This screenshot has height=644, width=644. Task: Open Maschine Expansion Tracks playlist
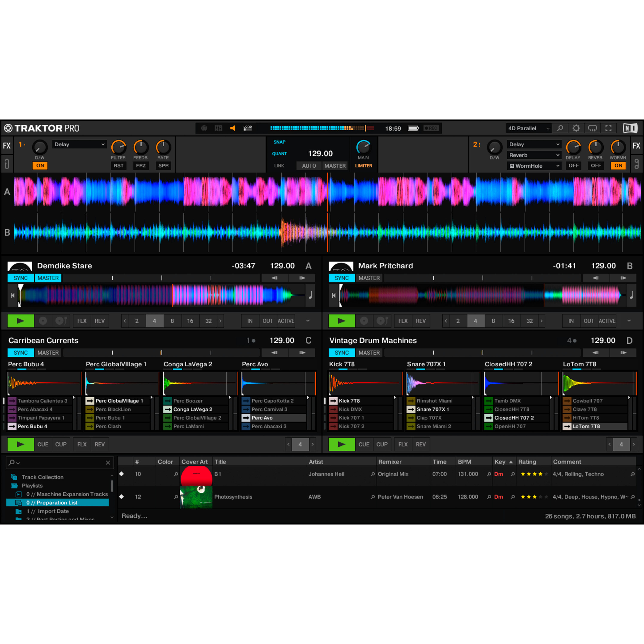coord(67,494)
